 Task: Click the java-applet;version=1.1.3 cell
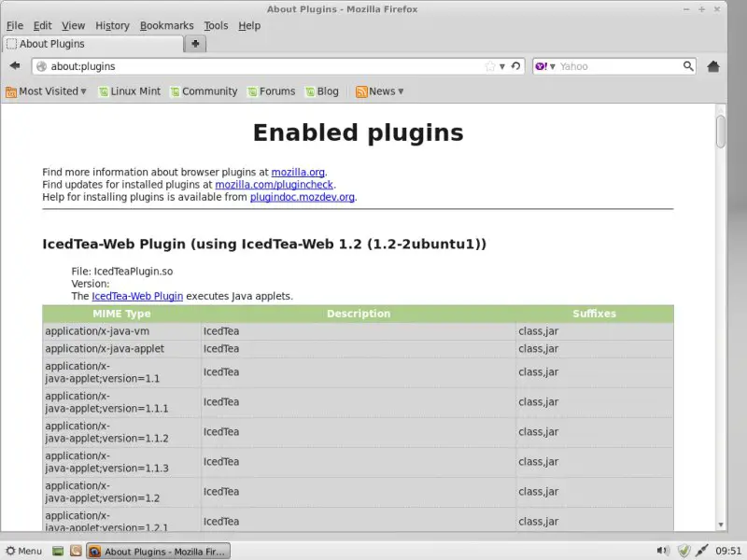pos(121,462)
